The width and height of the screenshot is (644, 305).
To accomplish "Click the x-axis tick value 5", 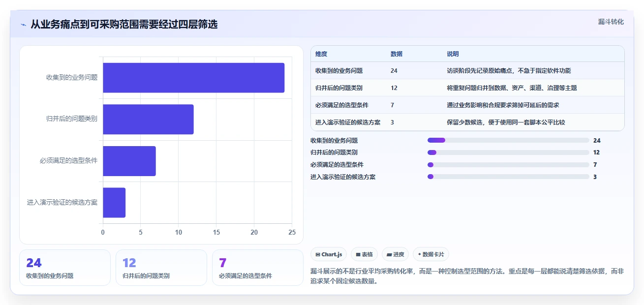I will coord(141,232).
